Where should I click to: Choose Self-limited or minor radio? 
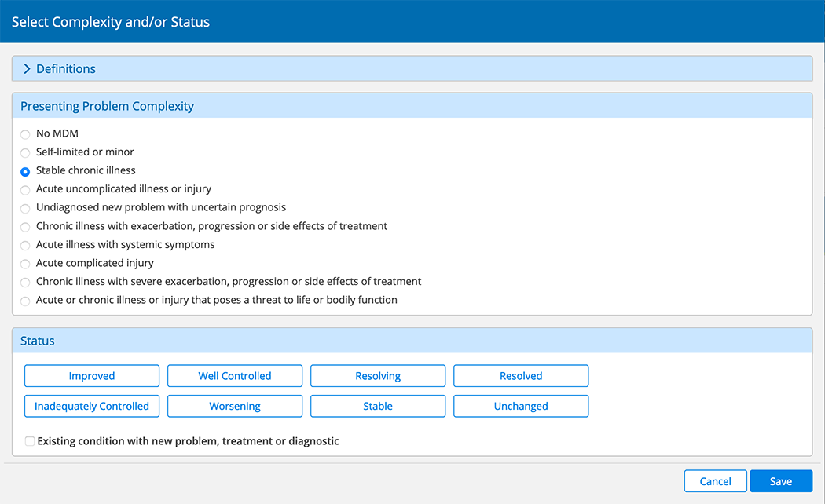pyautogui.click(x=24, y=153)
